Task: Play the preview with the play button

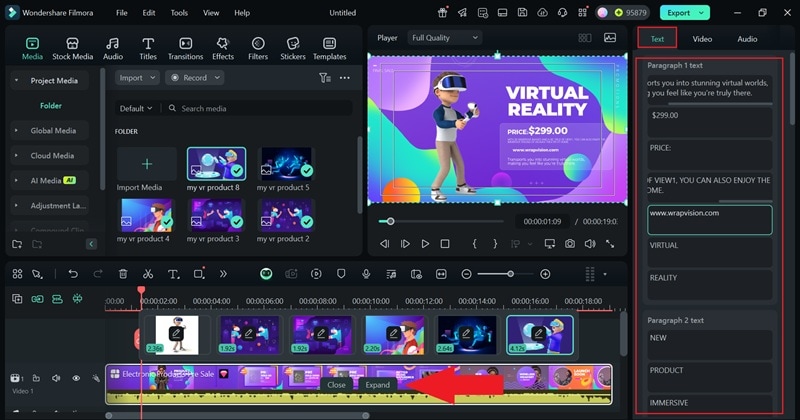Action: click(425, 244)
